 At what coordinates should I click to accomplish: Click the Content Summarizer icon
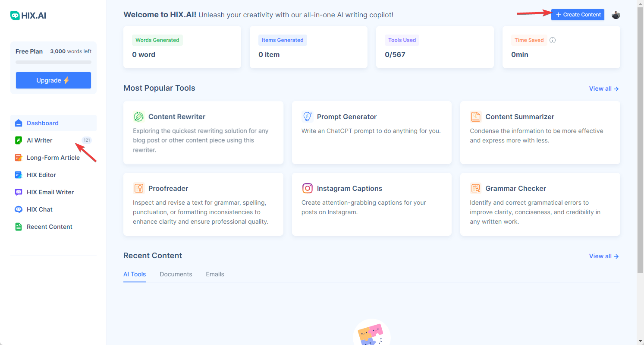tap(475, 117)
